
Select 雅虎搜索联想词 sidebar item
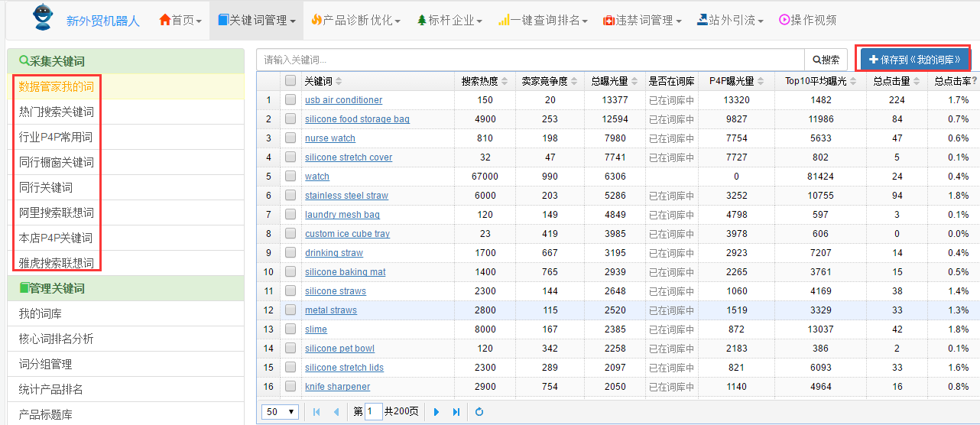(126, 264)
